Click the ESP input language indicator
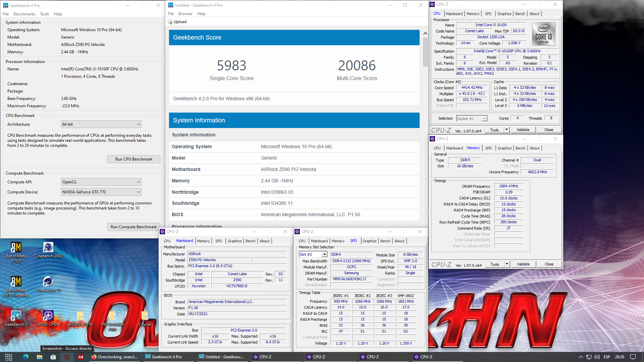The height and width of the screenshot is (362, 644). [606, 357]
